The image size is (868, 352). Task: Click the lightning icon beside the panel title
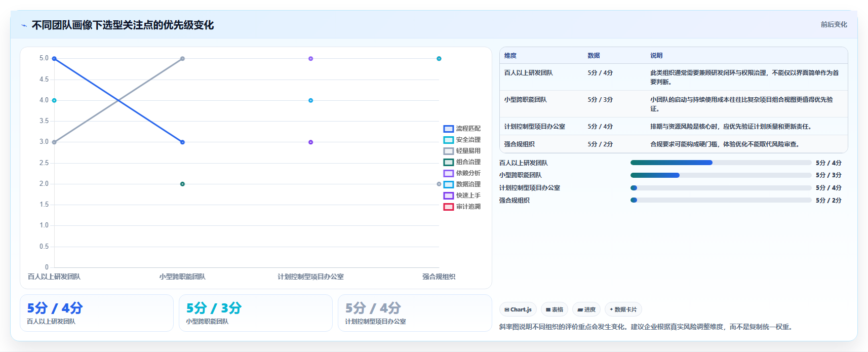24,25
